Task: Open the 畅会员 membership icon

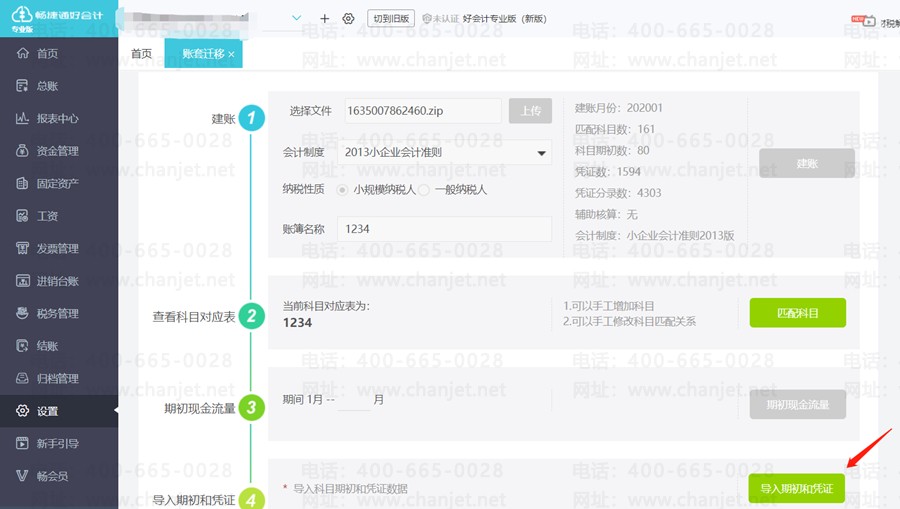Action: tap(22, 476)
